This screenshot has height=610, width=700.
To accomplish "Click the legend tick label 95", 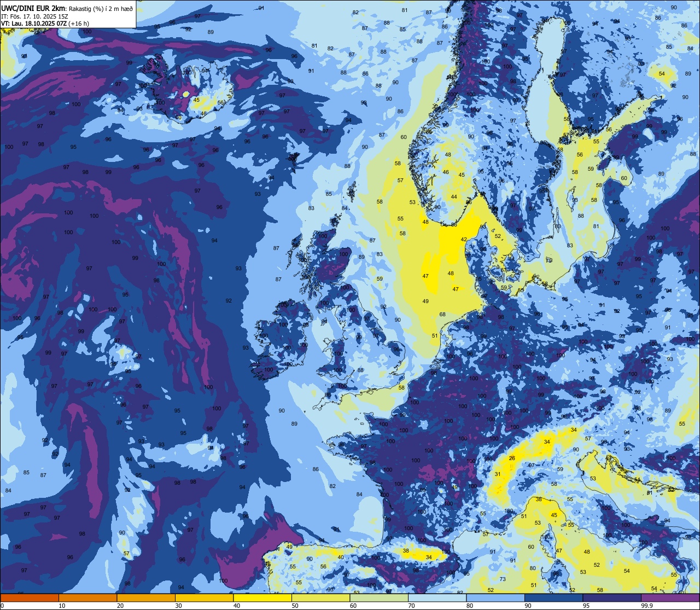I will click(586, 606).
